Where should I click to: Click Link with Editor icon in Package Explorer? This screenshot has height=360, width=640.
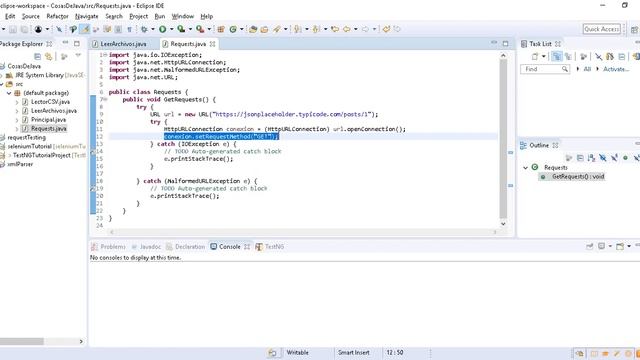point(49,56)
